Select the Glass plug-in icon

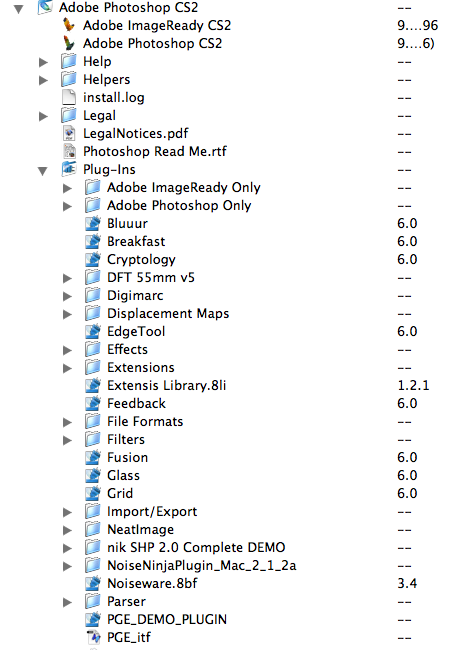pos(93,475)
